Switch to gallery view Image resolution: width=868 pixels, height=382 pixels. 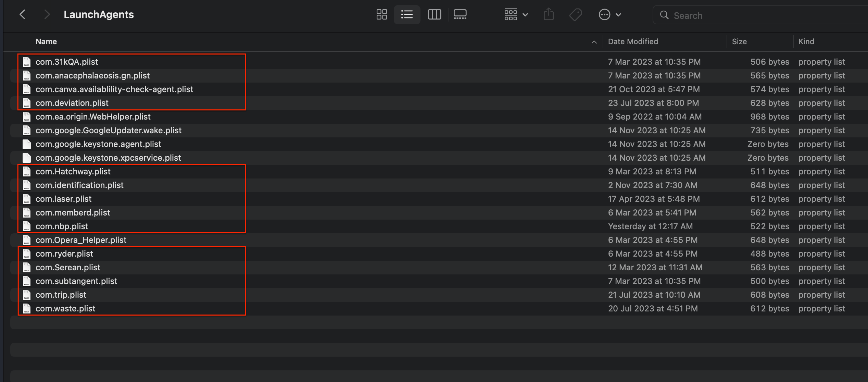tap(460, 14)
